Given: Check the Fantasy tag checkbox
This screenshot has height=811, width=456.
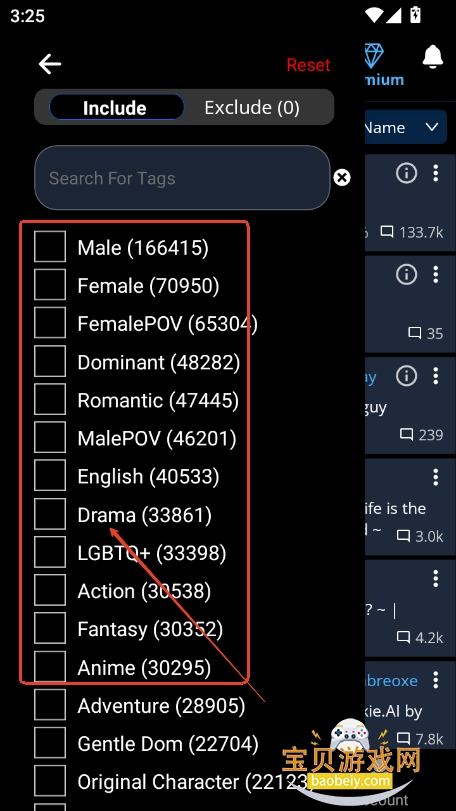Looking at the screenshot, I should point(50,628).
